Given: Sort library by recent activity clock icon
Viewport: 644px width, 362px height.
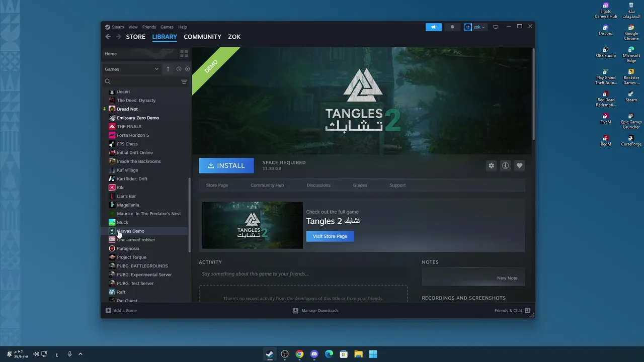Looking at the screenshot, I should pos(179,69).
